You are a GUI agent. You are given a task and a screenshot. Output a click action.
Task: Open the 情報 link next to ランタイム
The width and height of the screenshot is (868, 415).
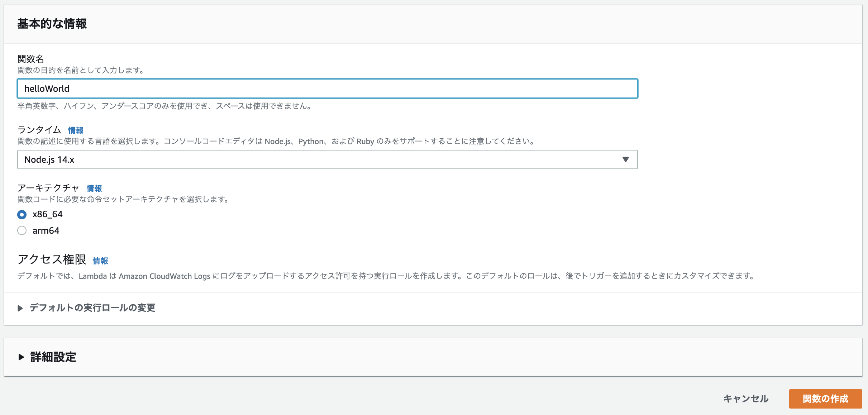click(x=76, y=130)
